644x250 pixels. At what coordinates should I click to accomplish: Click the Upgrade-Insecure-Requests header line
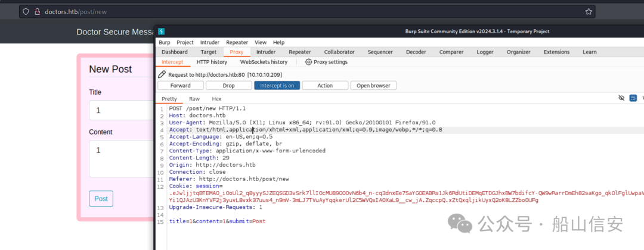click(216, 207)
